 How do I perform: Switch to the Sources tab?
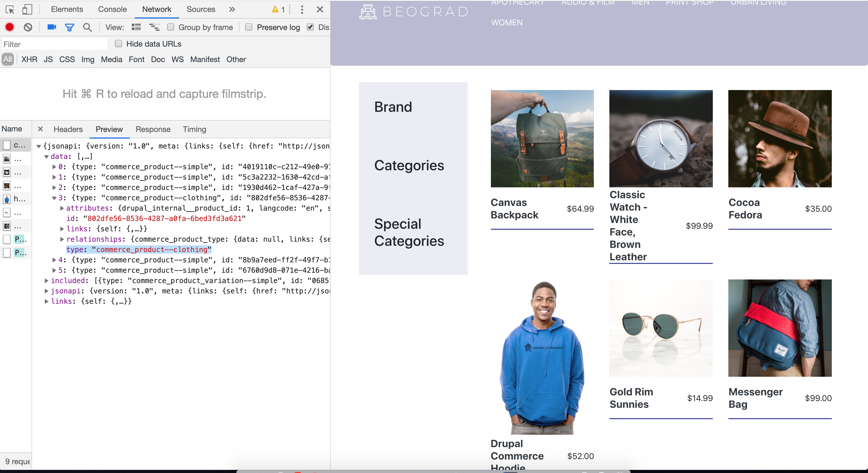click(201, 9)
